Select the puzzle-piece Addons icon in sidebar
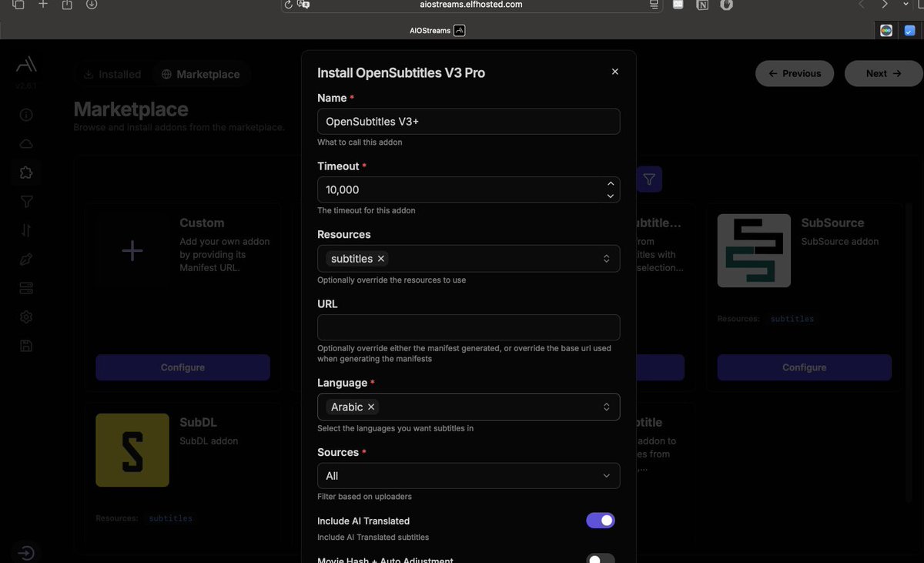This screenshot has width=924, height=563. coord(26,173)
